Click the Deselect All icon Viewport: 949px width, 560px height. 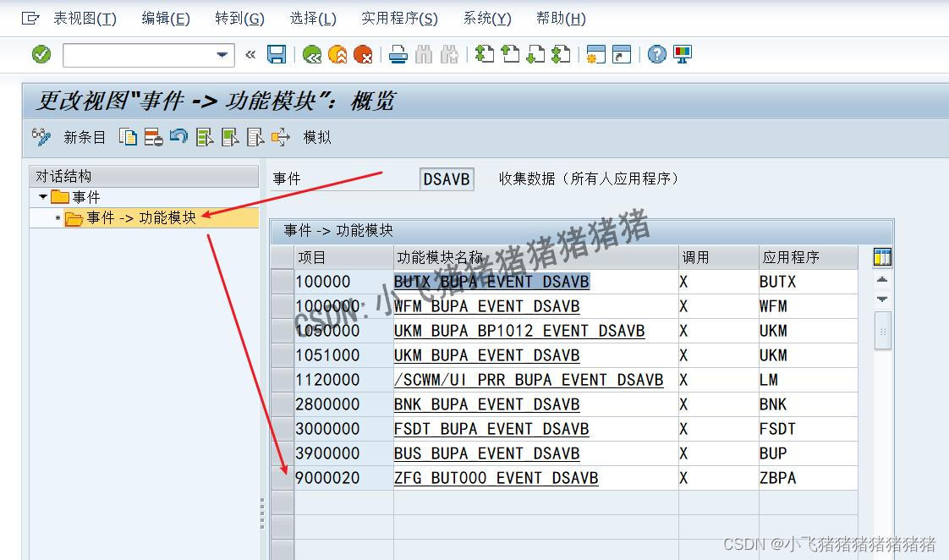[255, 137]
